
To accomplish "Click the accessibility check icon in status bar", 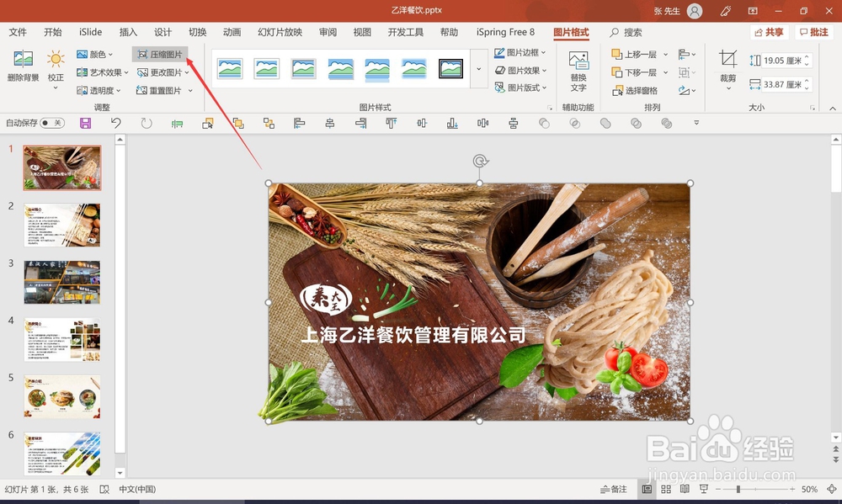I will (104, 490).
